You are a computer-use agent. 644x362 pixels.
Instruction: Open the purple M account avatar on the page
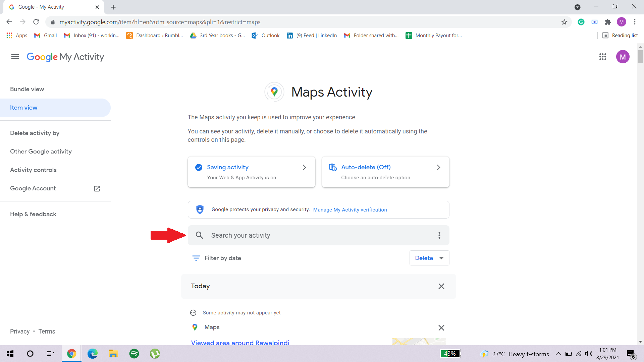[x=623, y=57]
